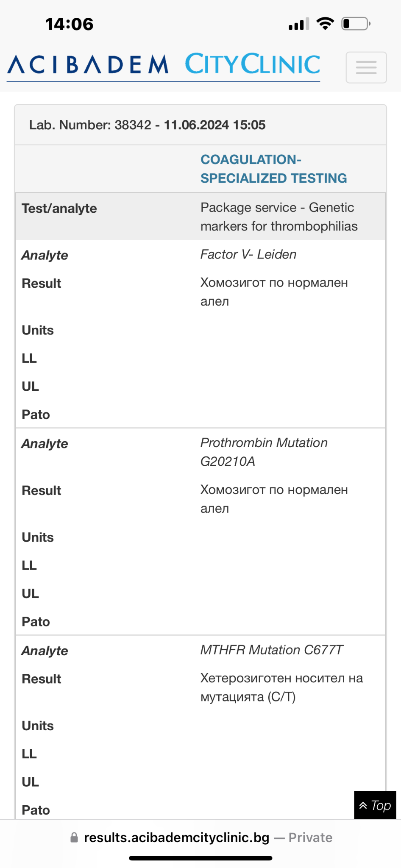401x868 pixels.
Task: Tap the Private label in address bar
Action: tap(310, 837)
